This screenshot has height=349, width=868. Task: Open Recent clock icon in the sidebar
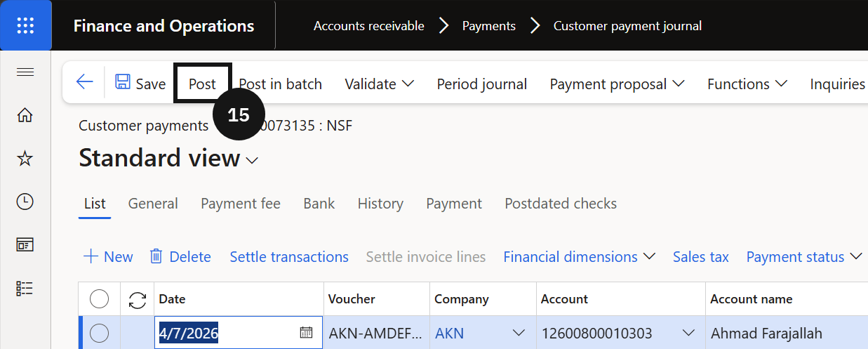pos(25,202)
